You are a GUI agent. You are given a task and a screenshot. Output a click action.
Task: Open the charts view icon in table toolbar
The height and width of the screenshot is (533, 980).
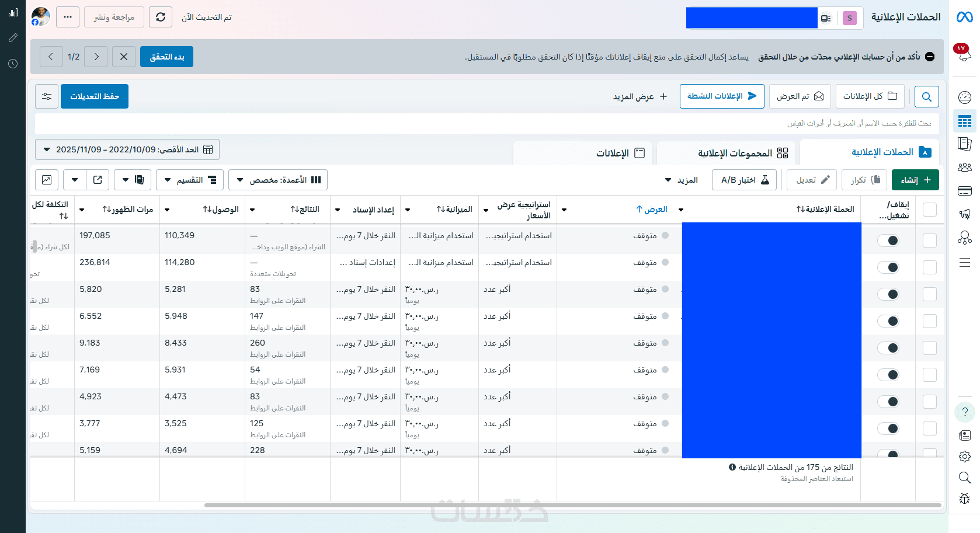[47, 180]
